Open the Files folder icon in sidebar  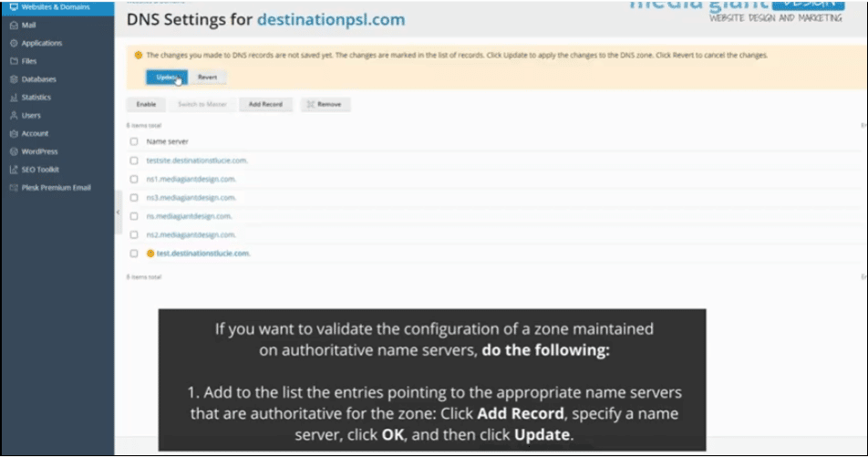[14, 61]
